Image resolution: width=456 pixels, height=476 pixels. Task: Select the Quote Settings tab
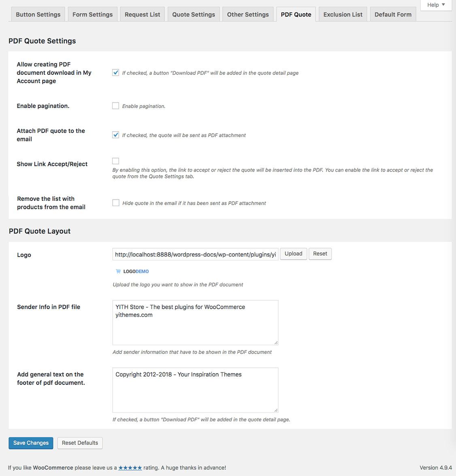point(194,15)
